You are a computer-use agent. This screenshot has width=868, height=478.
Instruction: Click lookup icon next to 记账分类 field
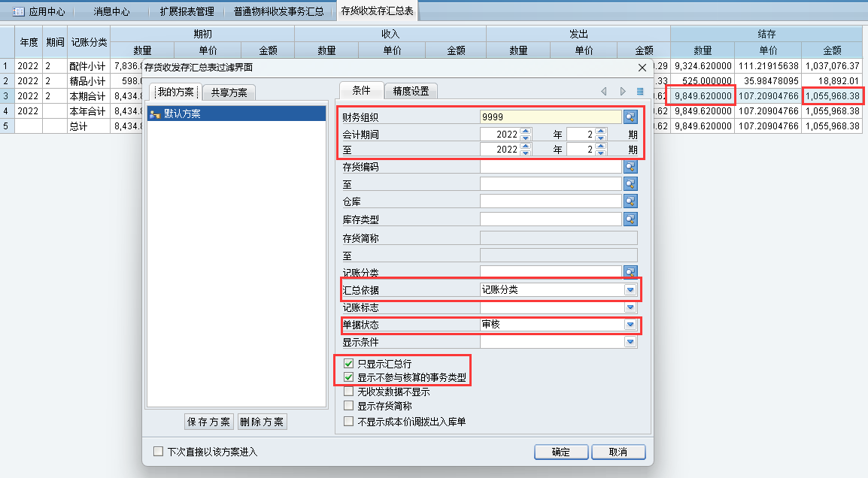pos(630,271)
